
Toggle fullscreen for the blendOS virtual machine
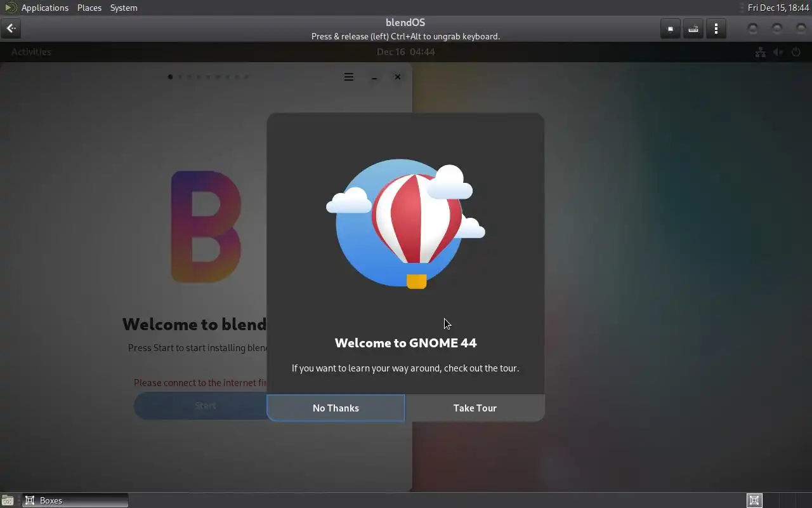(670, 29)
